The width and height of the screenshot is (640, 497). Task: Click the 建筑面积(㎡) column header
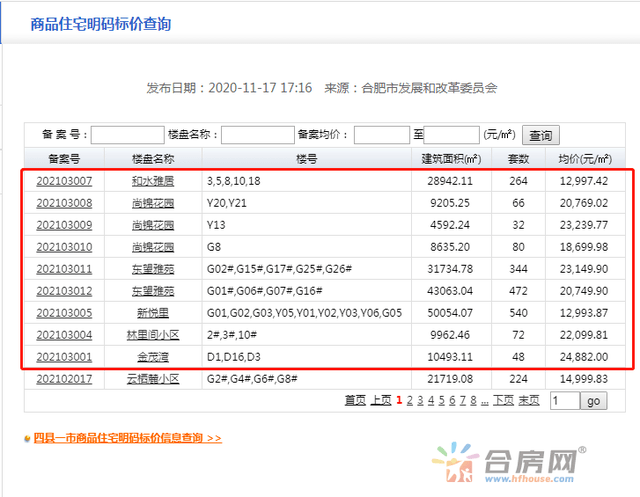tap(451, 159)
